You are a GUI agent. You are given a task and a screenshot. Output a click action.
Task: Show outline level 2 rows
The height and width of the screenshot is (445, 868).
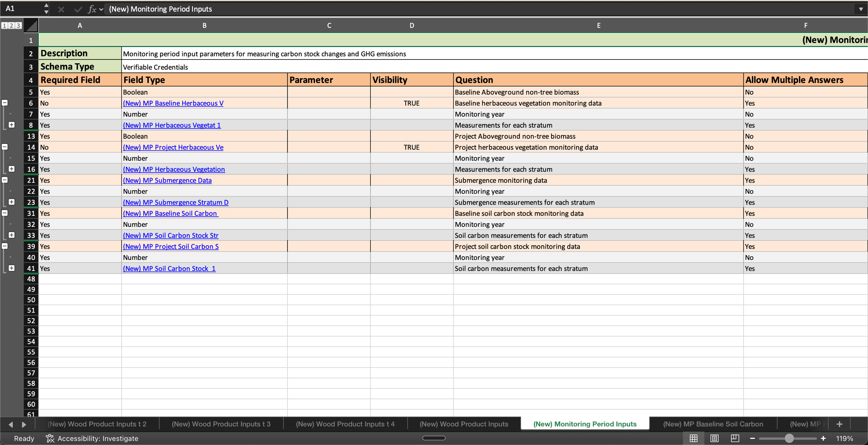(x=11, y=26)
